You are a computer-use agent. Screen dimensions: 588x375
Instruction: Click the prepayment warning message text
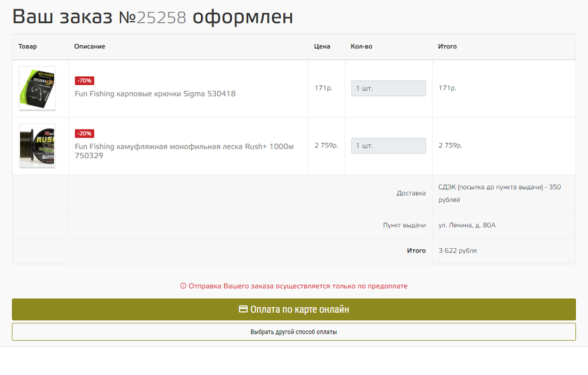(x=298, y=286)
